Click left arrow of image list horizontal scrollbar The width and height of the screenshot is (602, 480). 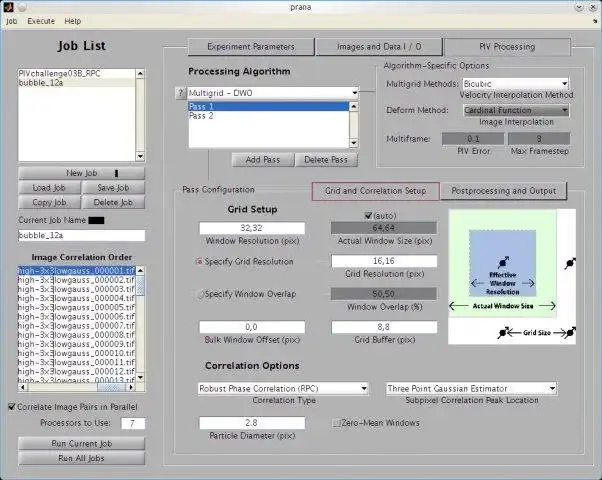(23, 387)
